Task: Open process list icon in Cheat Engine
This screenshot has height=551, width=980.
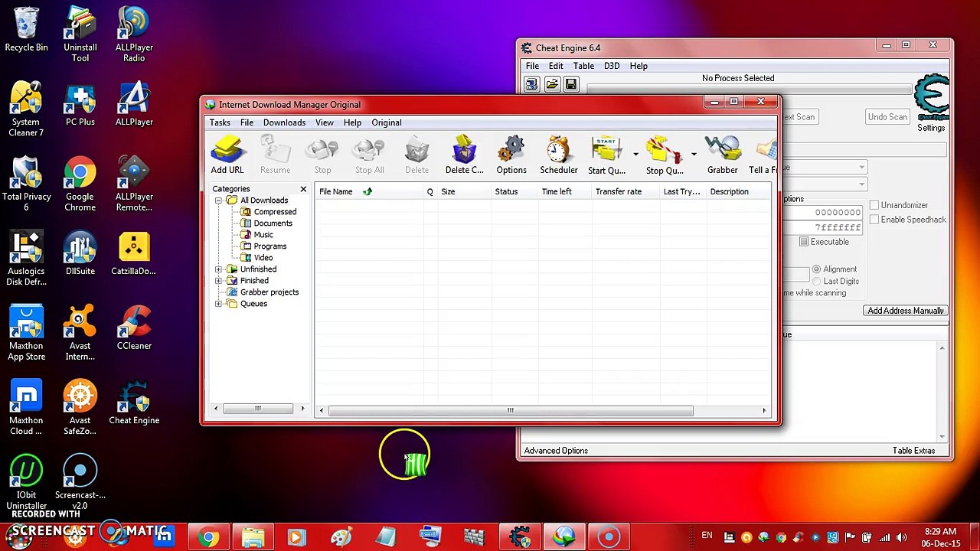Action: [x=531, y=84]
